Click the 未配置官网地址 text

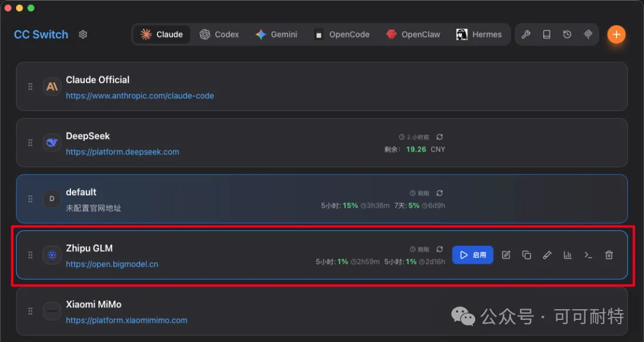(x=94, y=208)
